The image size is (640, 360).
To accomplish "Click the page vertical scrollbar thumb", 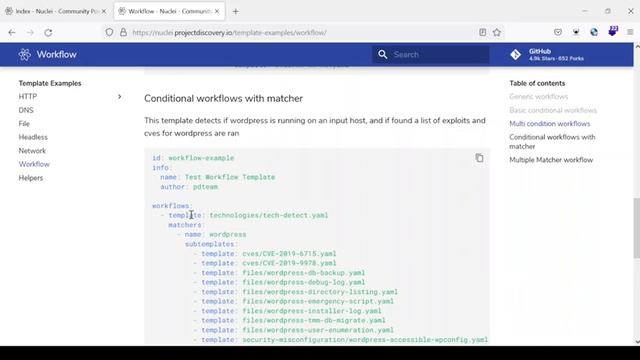I will click(x=636, y=228).
